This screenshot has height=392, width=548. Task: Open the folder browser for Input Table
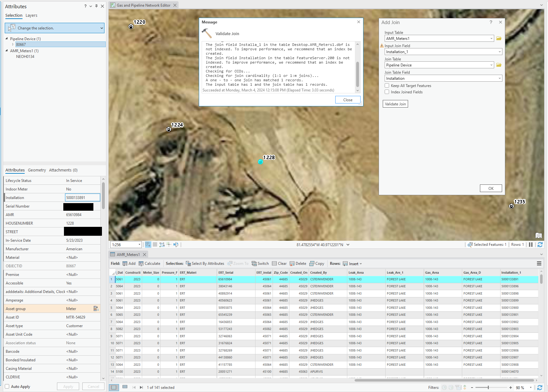[499, 38]
